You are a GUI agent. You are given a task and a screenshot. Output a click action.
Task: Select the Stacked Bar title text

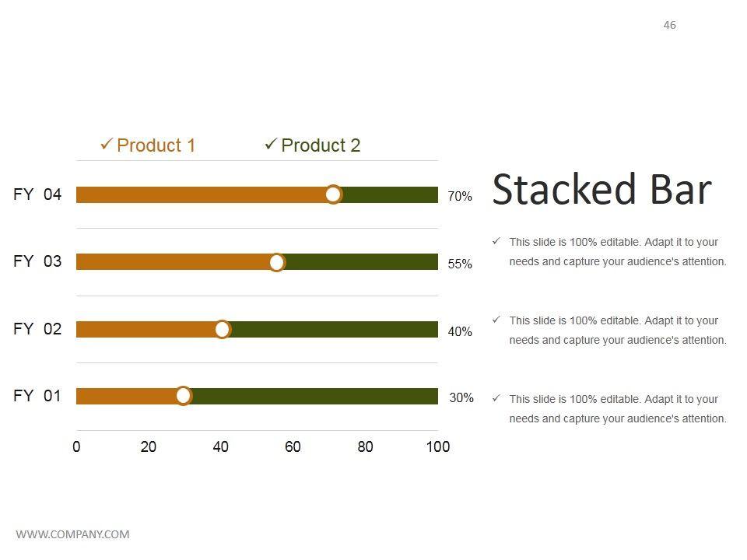tap(601, 190)
